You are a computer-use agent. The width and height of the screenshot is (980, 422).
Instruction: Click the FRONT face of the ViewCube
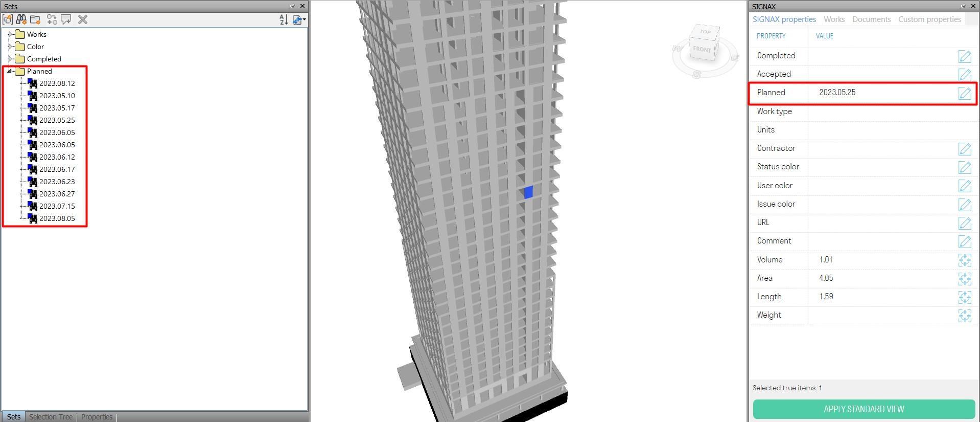point(702,50)
